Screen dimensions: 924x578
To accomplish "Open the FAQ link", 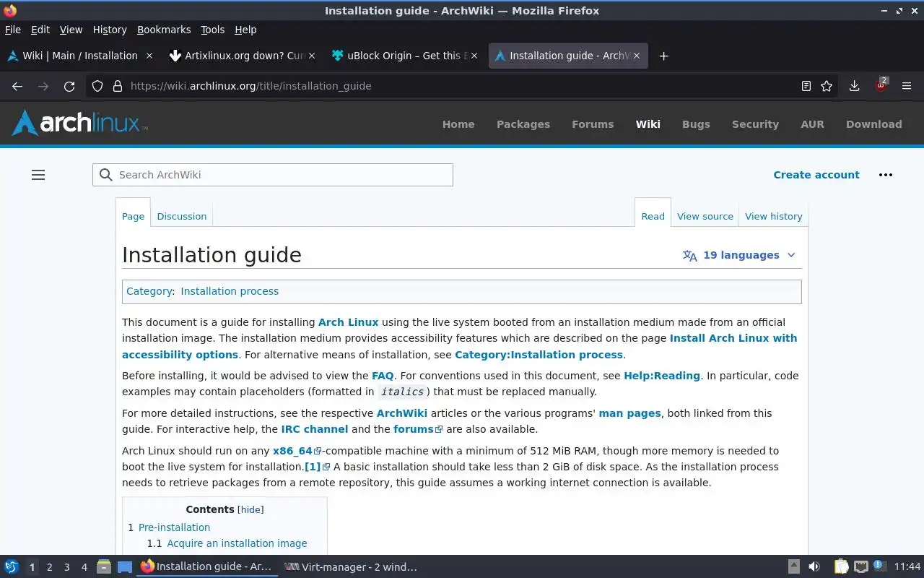I will click(x=383, y=376).
